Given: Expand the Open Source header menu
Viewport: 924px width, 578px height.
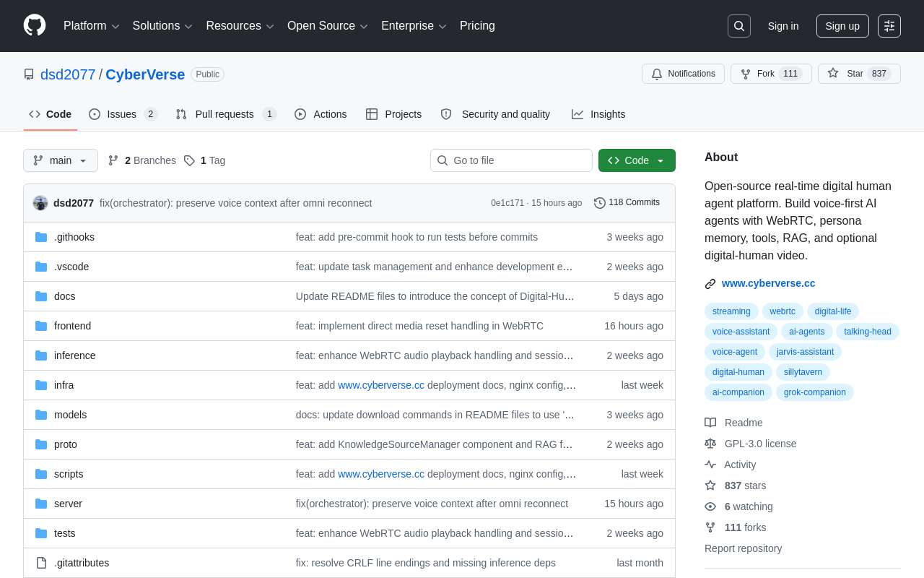Looking at the screenshot, I should point(328,26).
